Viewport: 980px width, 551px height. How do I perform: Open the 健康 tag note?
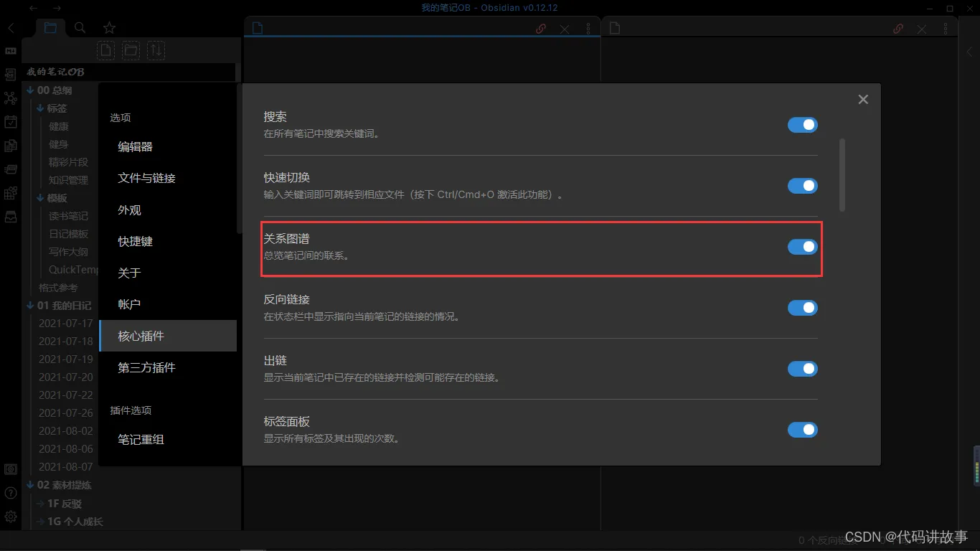[x=59, y=126]
